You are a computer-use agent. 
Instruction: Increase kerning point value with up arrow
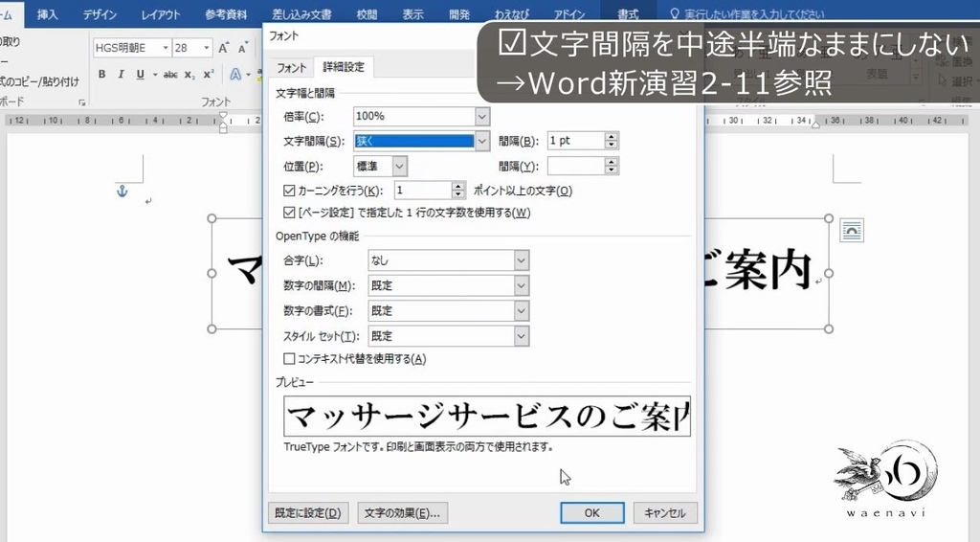(458, 187)
